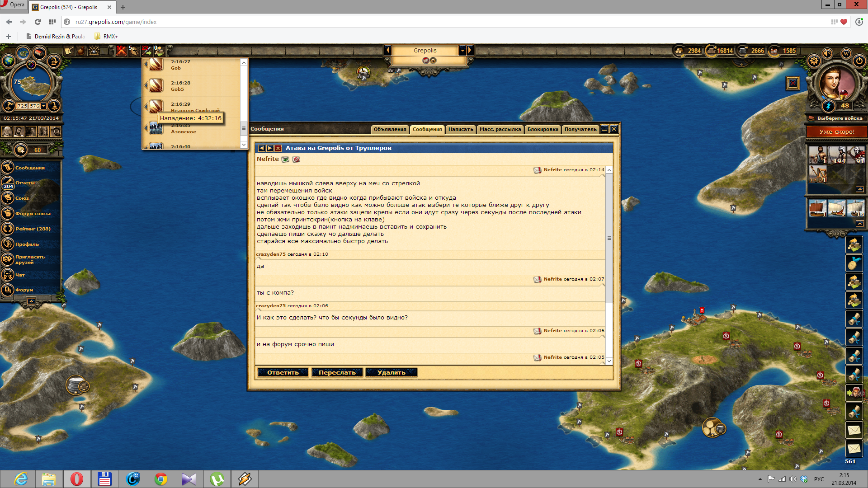Open incoming attacks crossed swords counter
The height and width of the screenshot is (488, 868).
(x=121, y=50)
